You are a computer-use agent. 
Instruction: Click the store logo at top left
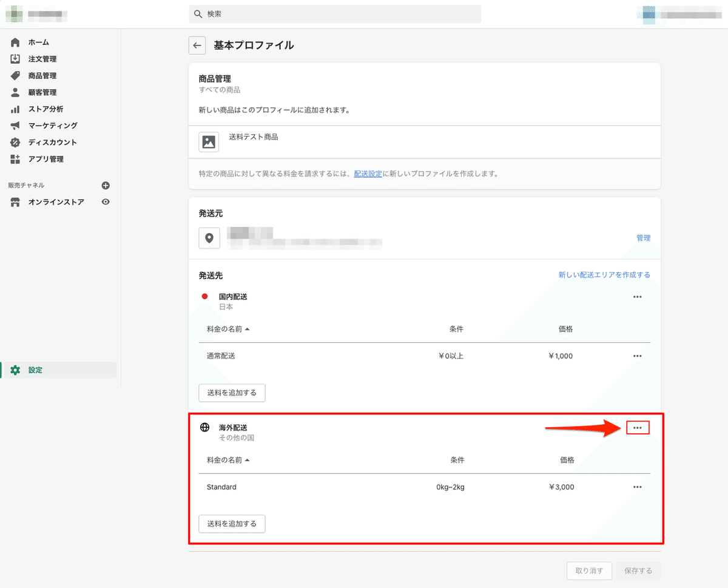click(x=13, y=13)
